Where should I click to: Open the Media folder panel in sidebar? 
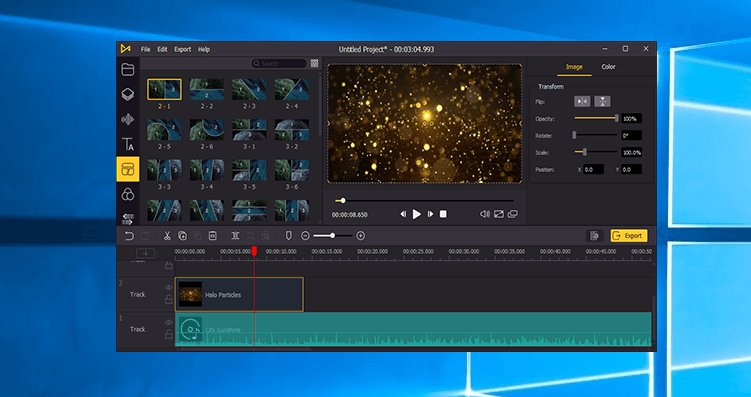[128, 70]
